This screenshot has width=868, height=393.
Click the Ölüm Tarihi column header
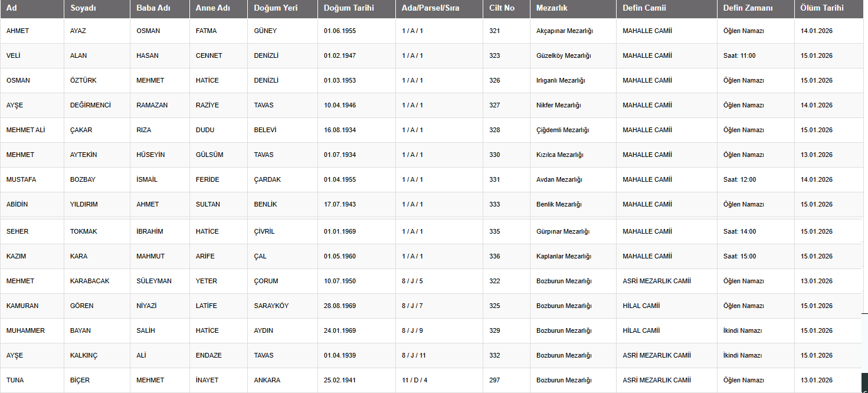coord(822,8)
